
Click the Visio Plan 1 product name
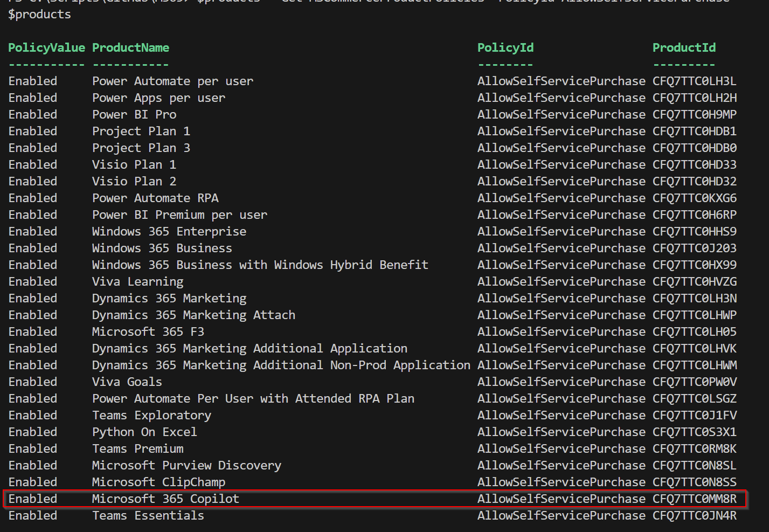[134, 165]
